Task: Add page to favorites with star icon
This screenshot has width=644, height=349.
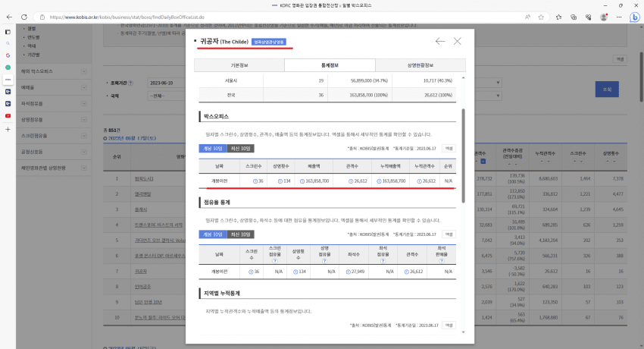Action: (x=541, y=17)
